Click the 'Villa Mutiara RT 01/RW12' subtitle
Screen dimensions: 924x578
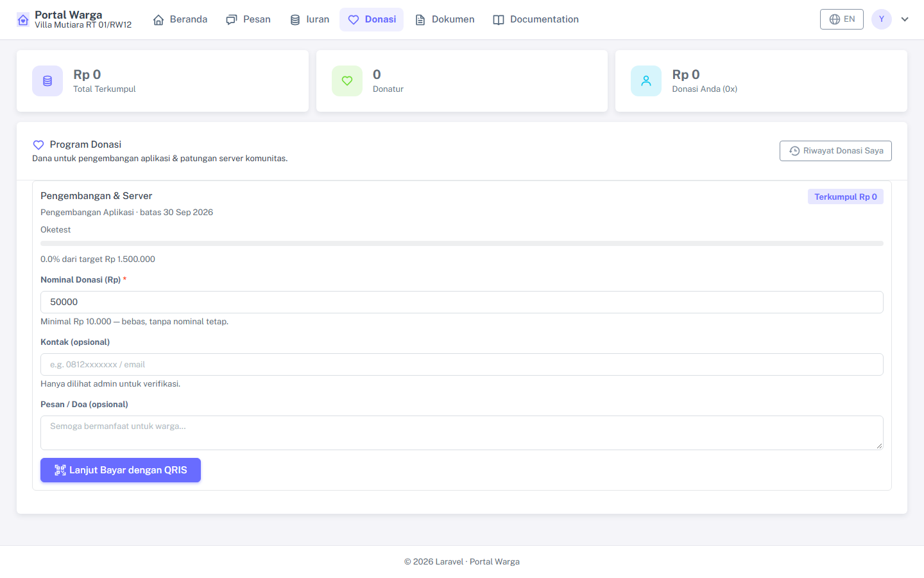click(x=83, y=25)
